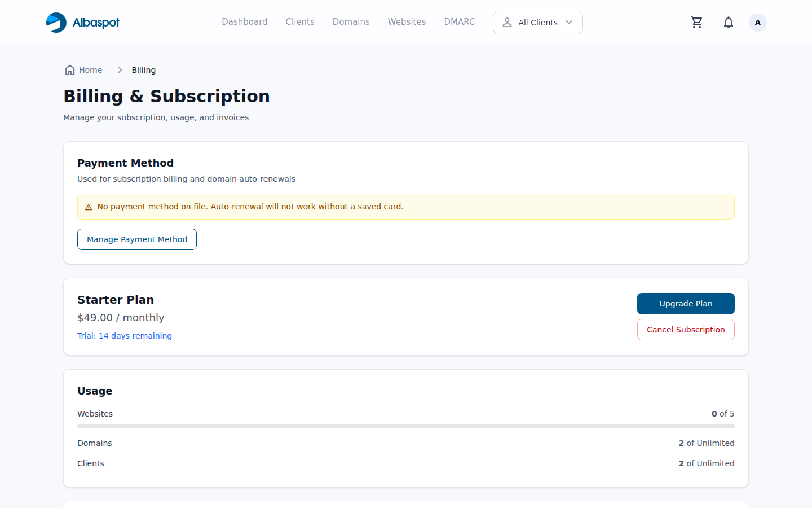
Task: Click the Albaspot logo
Action: 82,22
